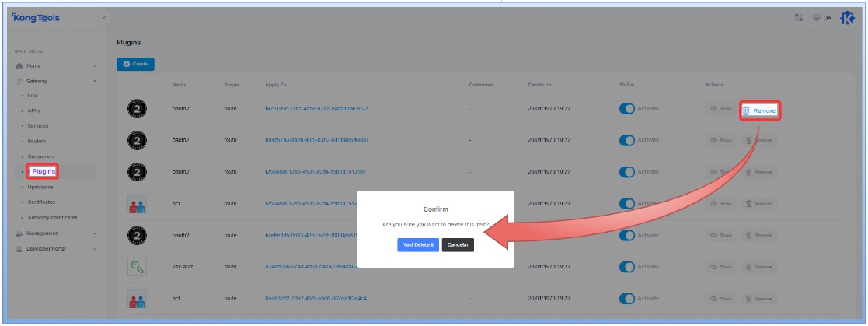Click the Kong avatar icon at top right
Viewport: 868px width, 326px height.
click(x=847, y=18)
